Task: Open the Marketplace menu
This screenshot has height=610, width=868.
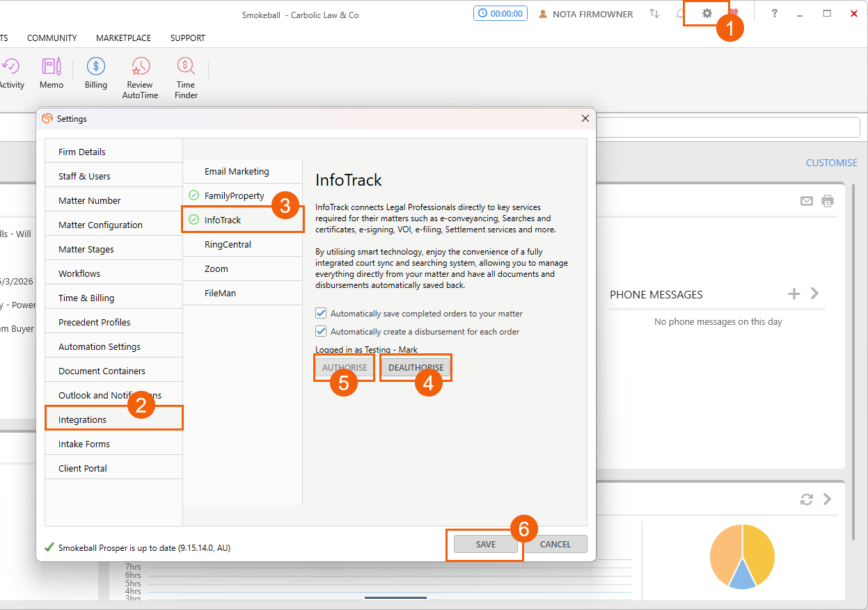Action: coord(125,38)
